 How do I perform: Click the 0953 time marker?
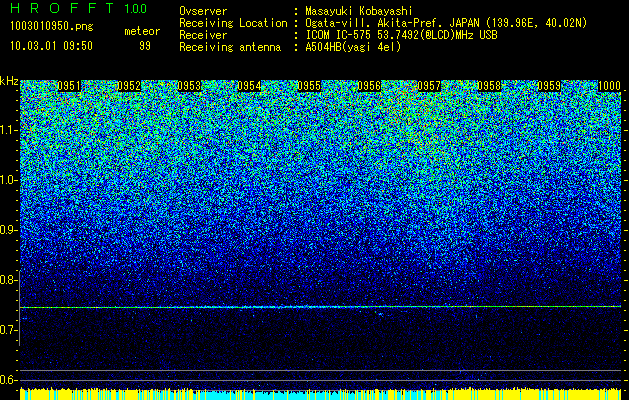189,86
